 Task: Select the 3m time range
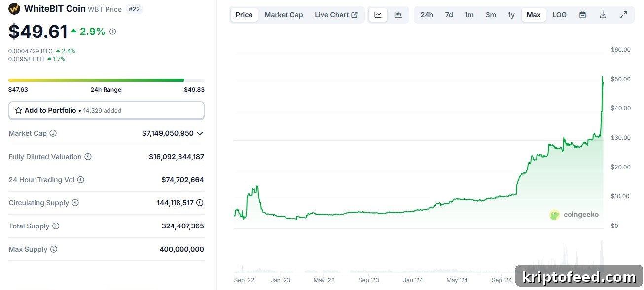tap(491, 15)
